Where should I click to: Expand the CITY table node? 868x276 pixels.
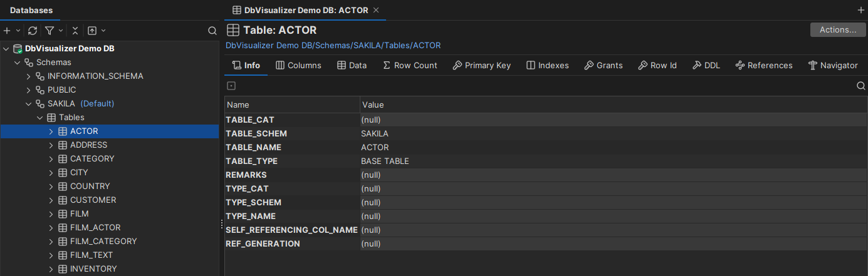[x=51, y=173]
